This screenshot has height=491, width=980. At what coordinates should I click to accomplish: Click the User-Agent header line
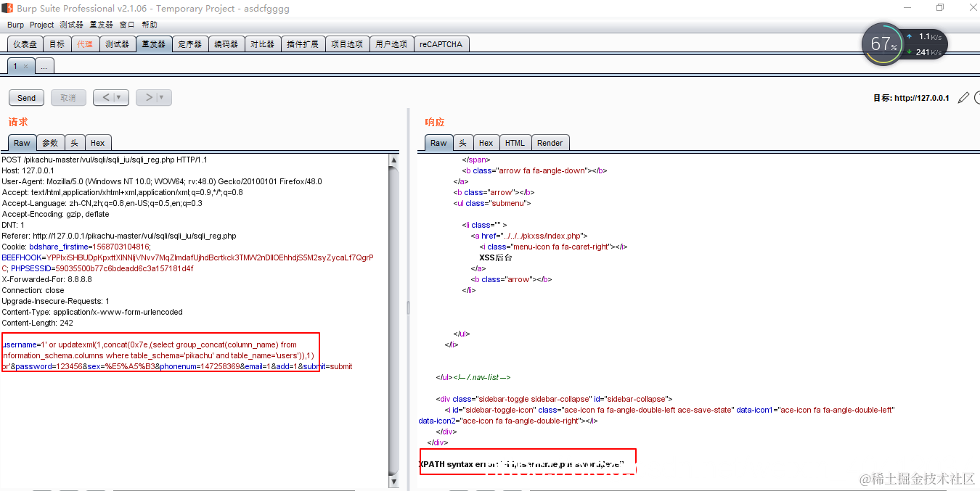162,181
